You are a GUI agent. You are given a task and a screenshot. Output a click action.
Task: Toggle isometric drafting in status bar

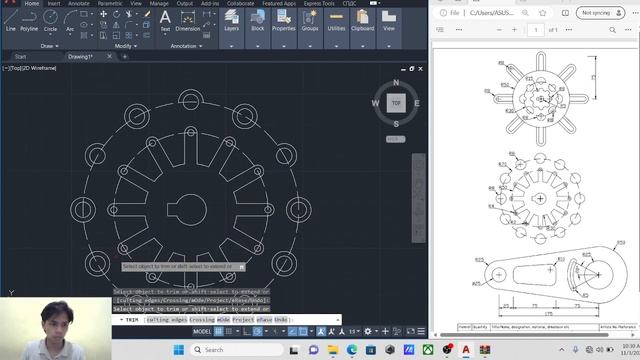275,331
